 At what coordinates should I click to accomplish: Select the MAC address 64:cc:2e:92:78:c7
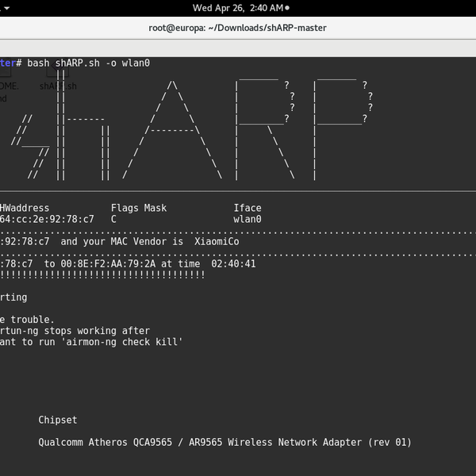point(47,219)
